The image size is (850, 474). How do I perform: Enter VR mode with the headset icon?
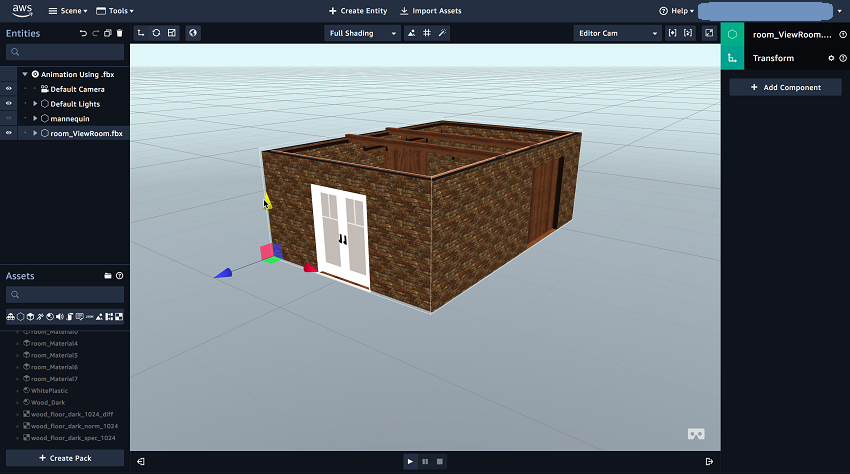coord(696,434)
